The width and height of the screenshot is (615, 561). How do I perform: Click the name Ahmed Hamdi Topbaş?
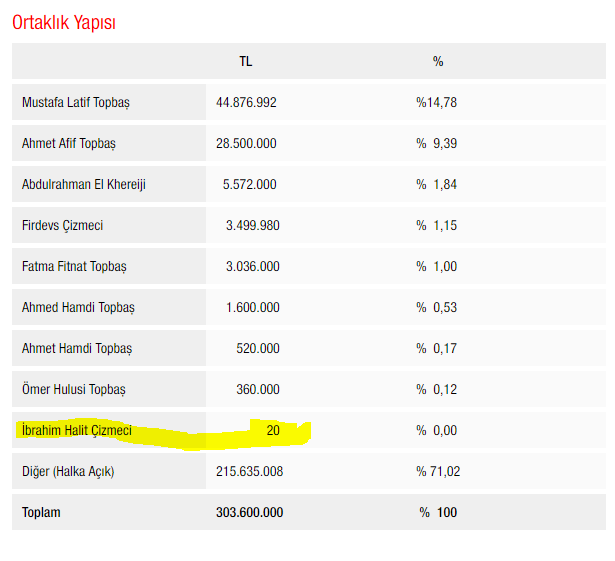point(78,308)
